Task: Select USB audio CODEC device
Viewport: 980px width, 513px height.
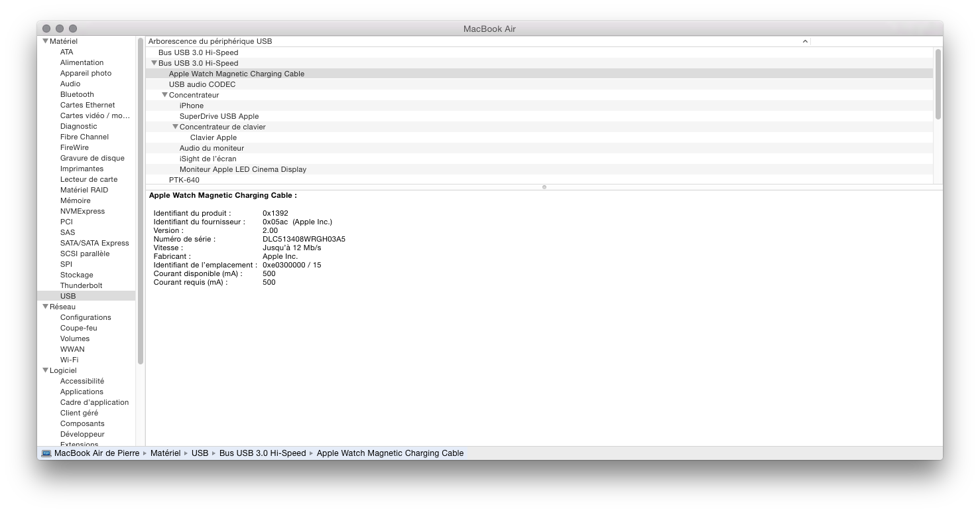Action: pyautogui.click(x=539, y=84)
